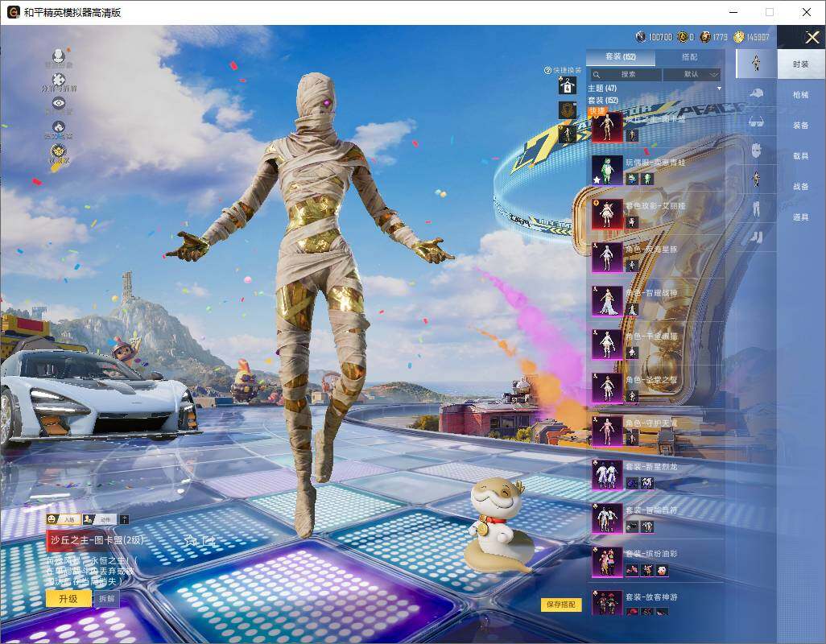Viewport: 826px width, 644px height.
Task: Toggle the eye visibility icon
Action: click(x=58, y=103)
